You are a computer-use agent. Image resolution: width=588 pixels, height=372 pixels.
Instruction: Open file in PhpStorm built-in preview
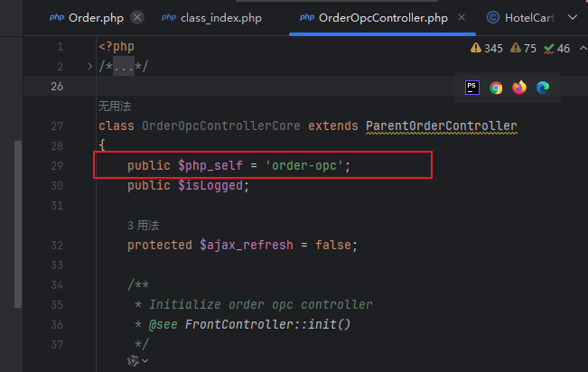coord(472,88)
